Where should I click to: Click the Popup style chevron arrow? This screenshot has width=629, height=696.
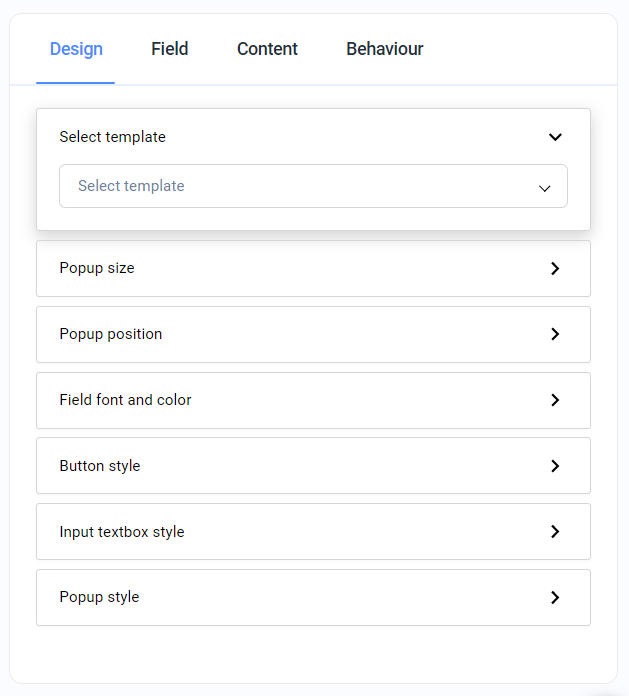tap(555, 598)
